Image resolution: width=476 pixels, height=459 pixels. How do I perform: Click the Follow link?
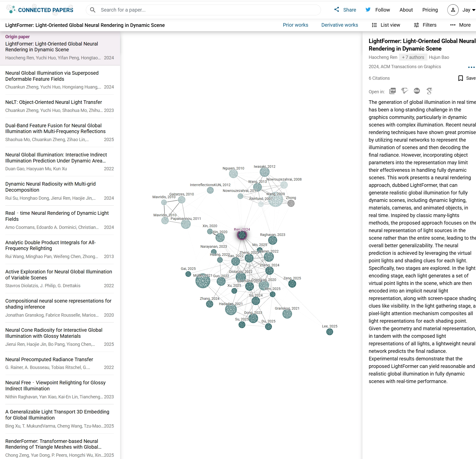tap(382, 10)
